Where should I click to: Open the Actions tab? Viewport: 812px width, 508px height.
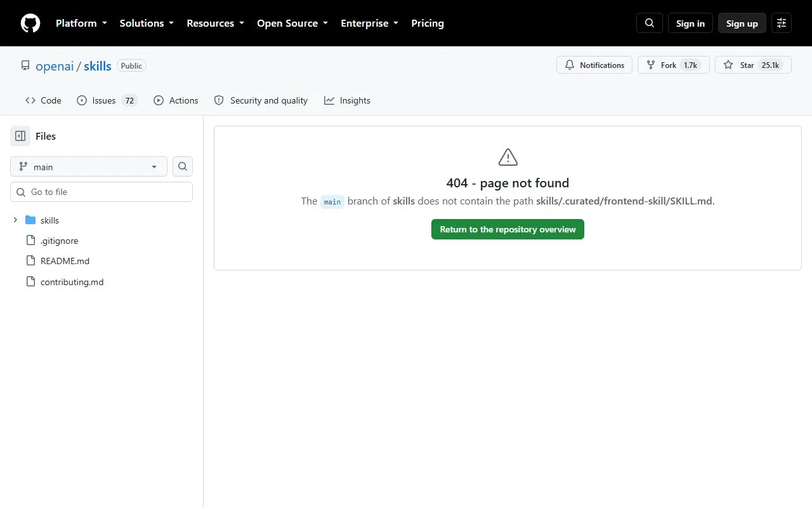pos(176,100)
